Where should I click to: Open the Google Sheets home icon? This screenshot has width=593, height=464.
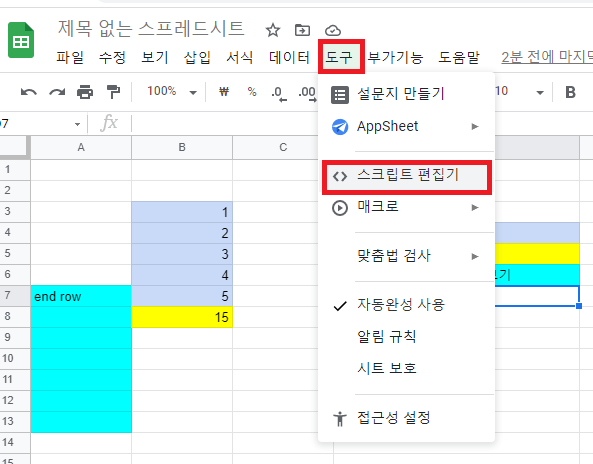(21, 40)
